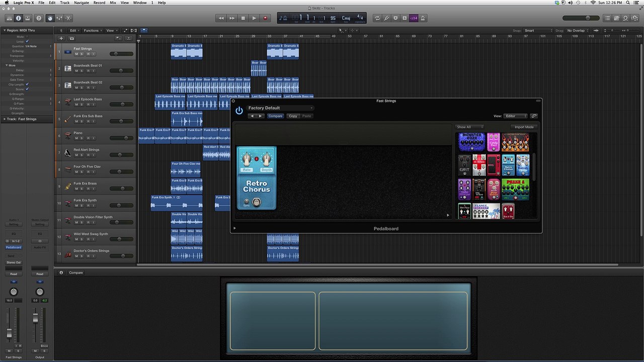Screen dimensions: 644x362
Task: Pick the Candy Fuzz pedal thumbnail
Action: point(494,142)
